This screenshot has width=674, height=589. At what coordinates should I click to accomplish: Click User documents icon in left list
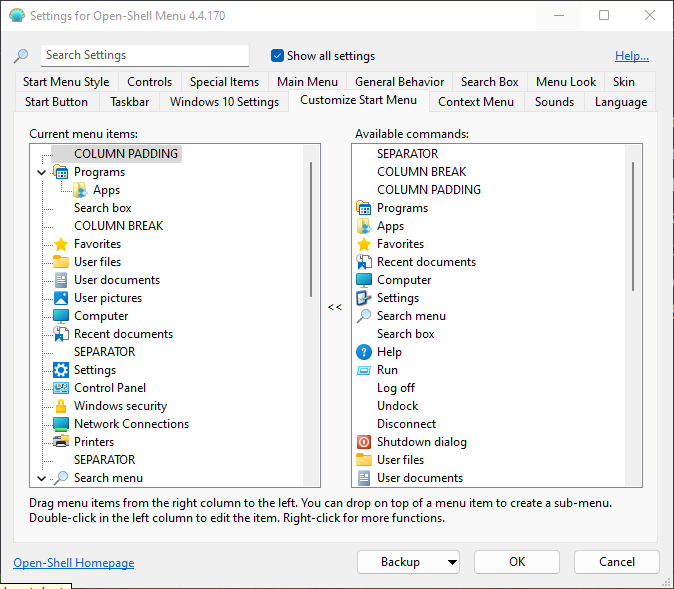coord(61,280)
